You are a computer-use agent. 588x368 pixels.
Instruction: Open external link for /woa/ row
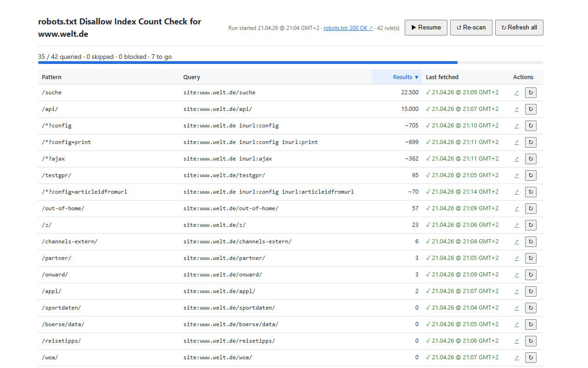[517, 358]
